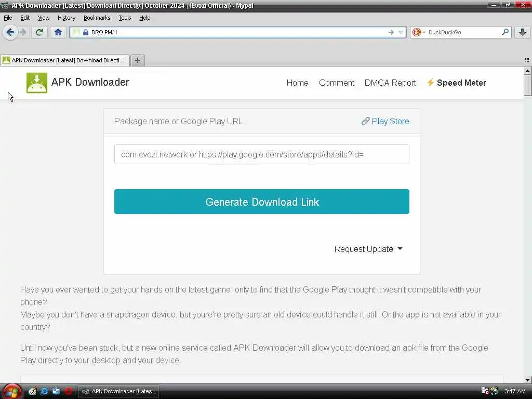The height and width of the screenshot is (399, 532).
Task: Open the Downloads toolbar arrow button
Action: [x=523, y=32]
